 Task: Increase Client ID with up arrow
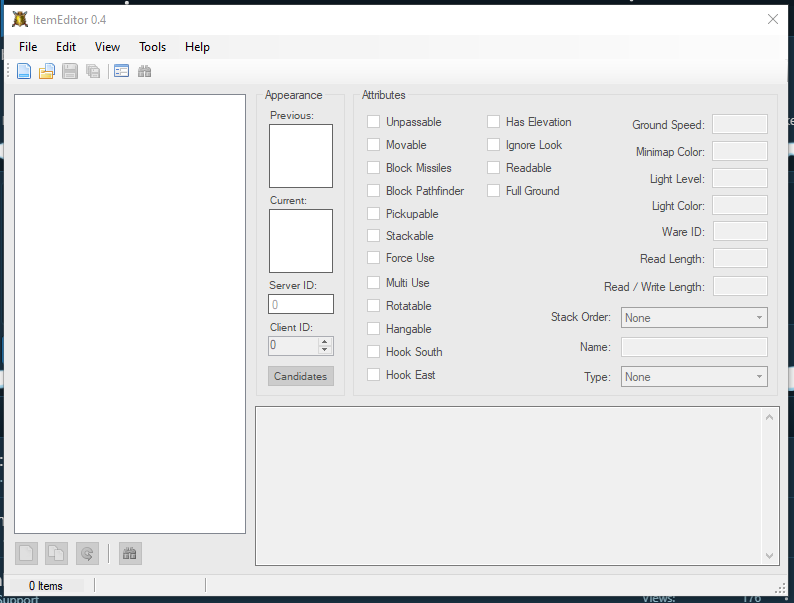click(325, 341)
